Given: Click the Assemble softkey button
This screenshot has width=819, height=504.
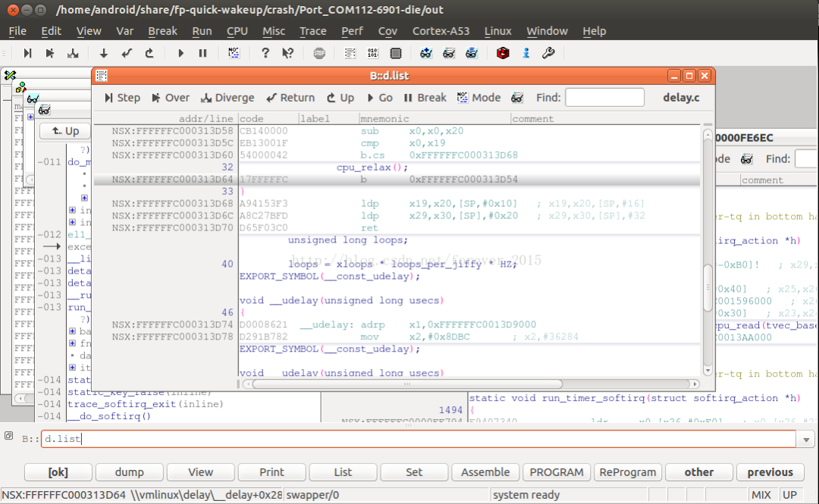Looking at the screenshot, I should tap(485, 472).
